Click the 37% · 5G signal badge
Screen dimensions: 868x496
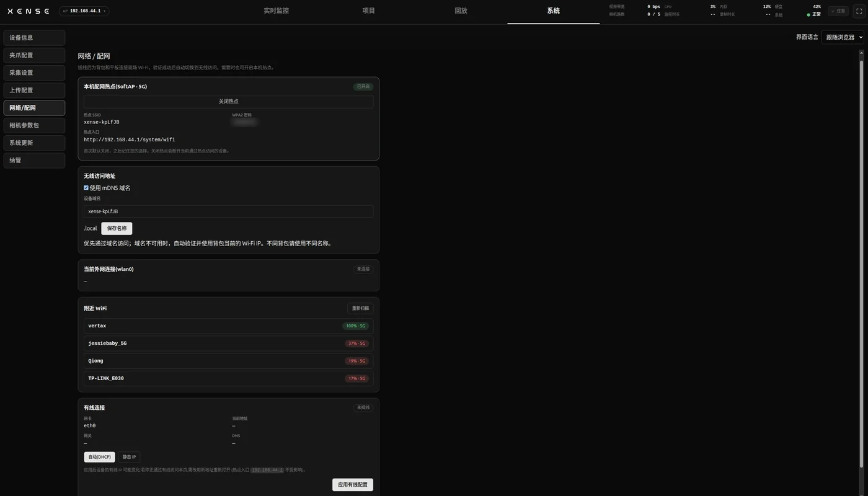356,343
